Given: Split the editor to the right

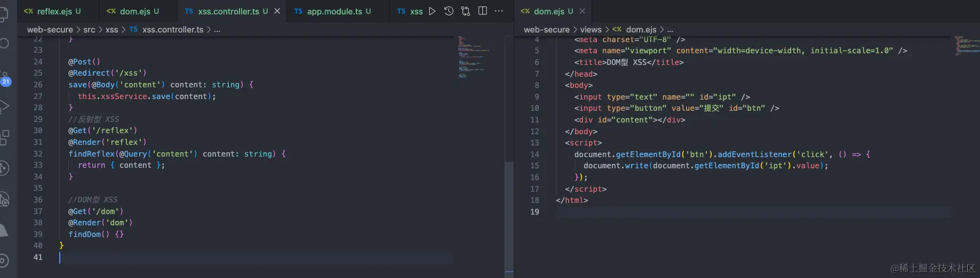Looking at the screenshot, I should pos(483,11).
